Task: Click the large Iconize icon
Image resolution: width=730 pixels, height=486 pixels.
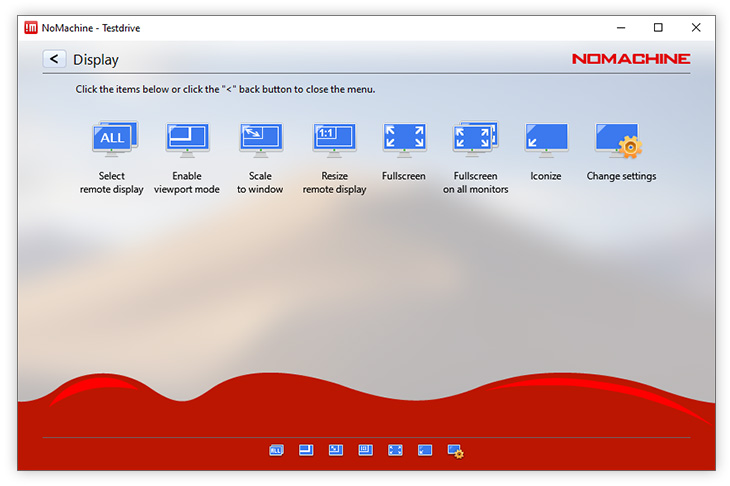Action: 546,140
